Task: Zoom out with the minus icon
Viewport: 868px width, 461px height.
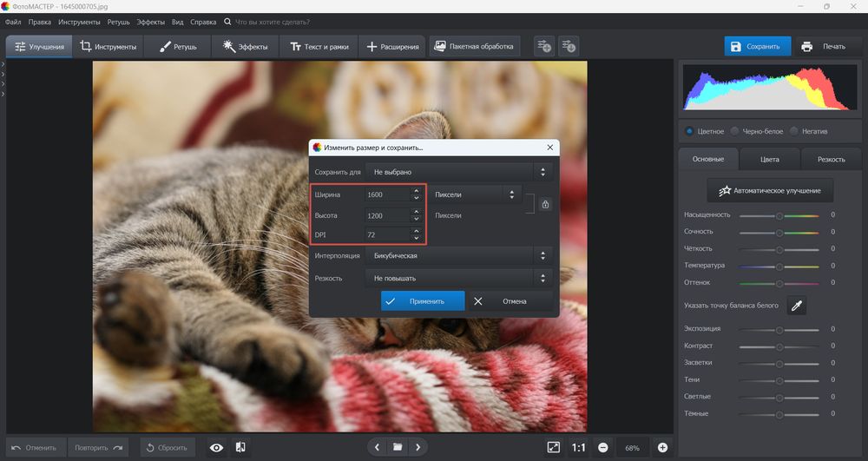Action: tap(602, 447)
